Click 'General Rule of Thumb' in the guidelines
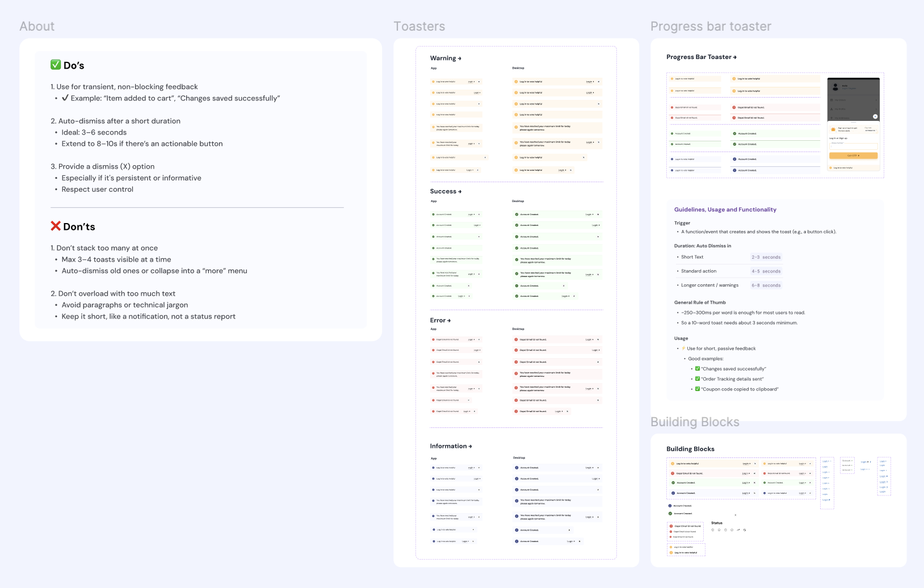Image resolution: width=924 pixels, height=588 pixels. point(700,303)
